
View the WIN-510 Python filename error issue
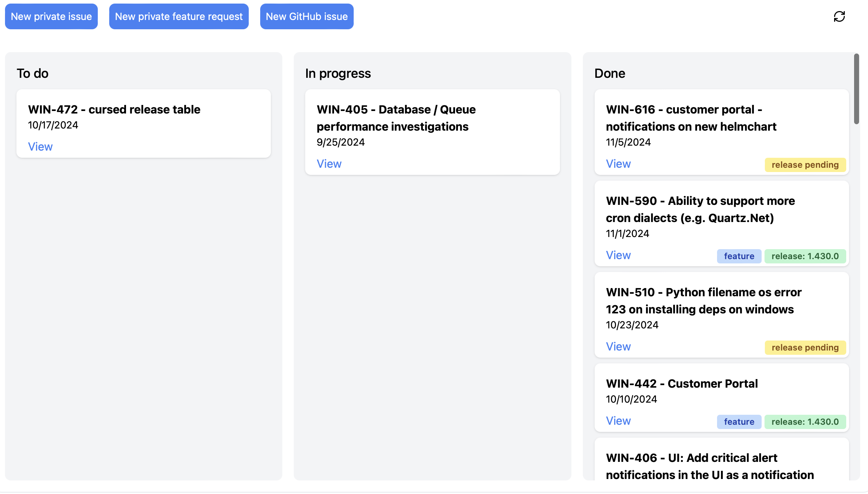[x=618, y=346]
